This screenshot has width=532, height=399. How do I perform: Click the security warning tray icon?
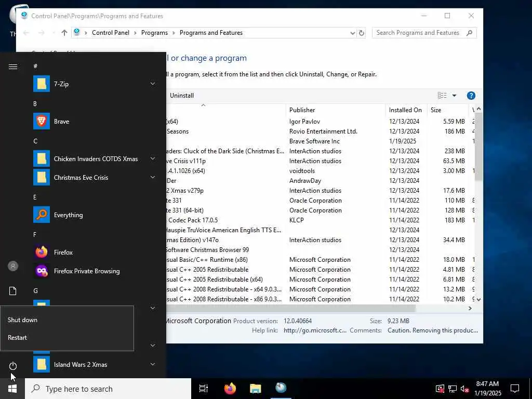pos(440,389)
